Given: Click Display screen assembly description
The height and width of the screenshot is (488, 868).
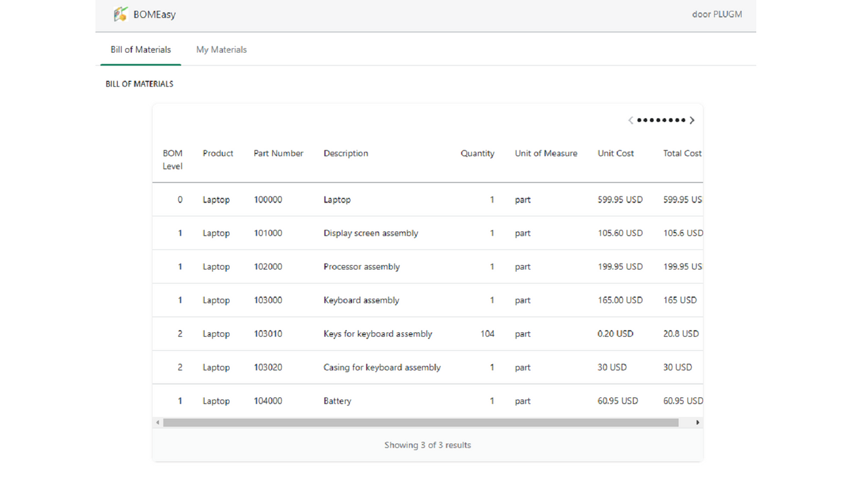Looking at the screenshot, I should [371, 233].
